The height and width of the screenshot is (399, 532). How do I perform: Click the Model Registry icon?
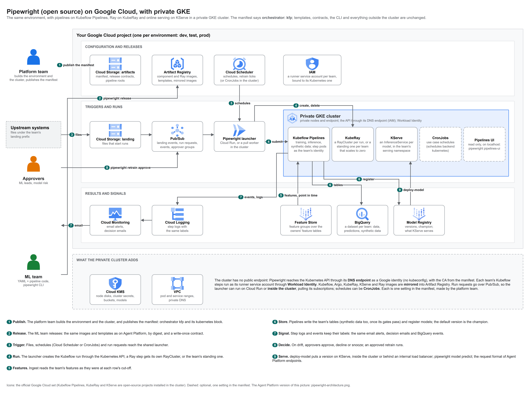tap(419, 214)
